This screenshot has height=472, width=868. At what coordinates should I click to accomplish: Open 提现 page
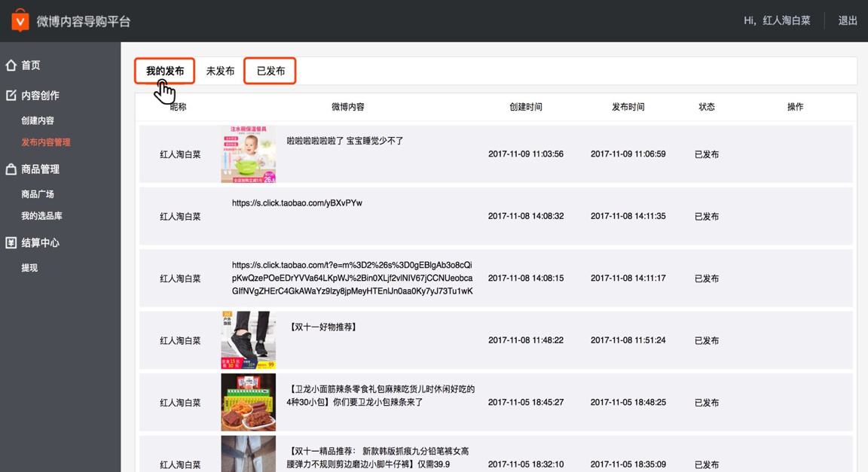(x=29, y=267)
